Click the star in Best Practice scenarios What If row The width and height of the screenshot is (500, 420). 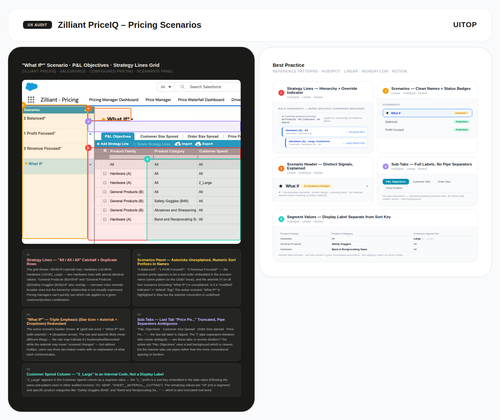tap(387, 113)
